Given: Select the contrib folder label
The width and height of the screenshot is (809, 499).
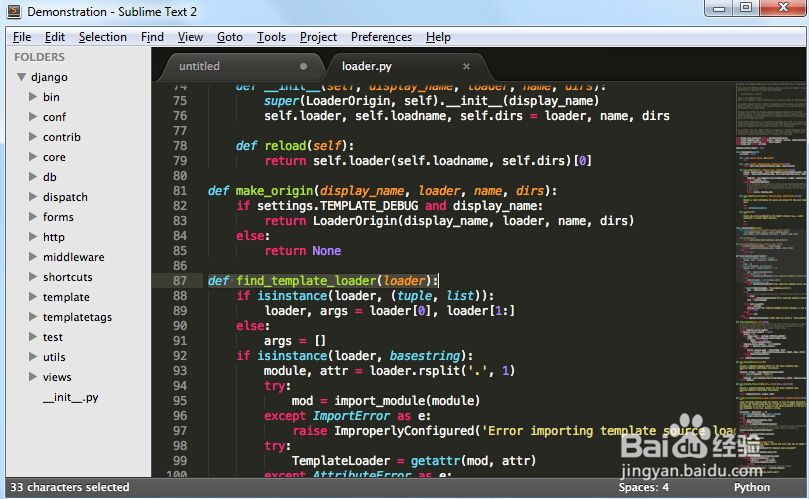Looking at the screenshot, I should (x=62, y=137).
